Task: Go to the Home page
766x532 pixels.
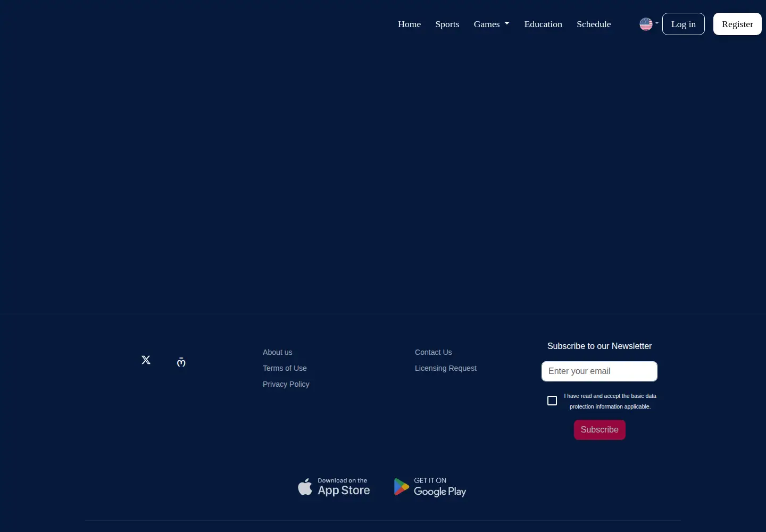Action: click(409, 24)
